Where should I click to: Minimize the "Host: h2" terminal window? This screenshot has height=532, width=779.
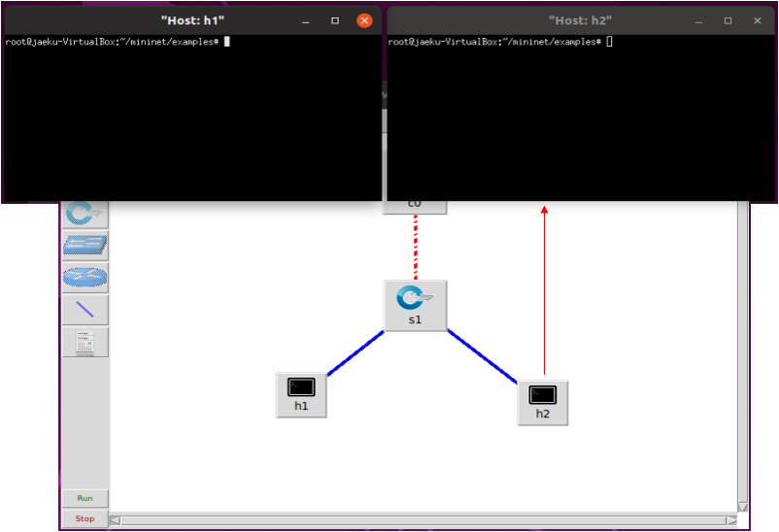tap(698, 20)
